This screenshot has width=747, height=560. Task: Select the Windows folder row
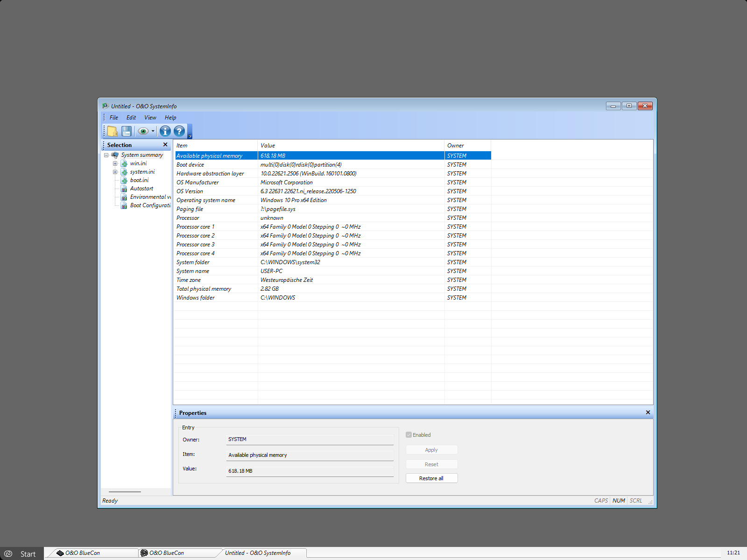point(333,298)
